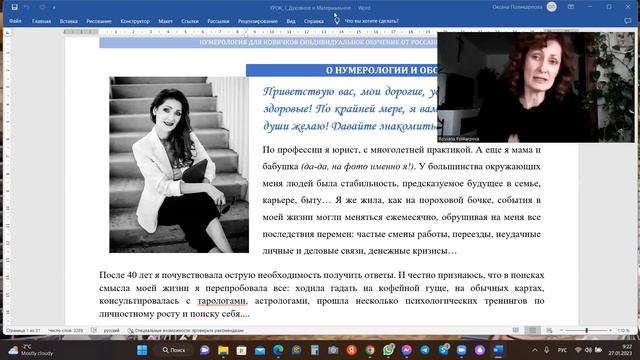640x360 pixels.
Task: Click the spelling proofing icon in status bar
Action: [x=94, y=330]
